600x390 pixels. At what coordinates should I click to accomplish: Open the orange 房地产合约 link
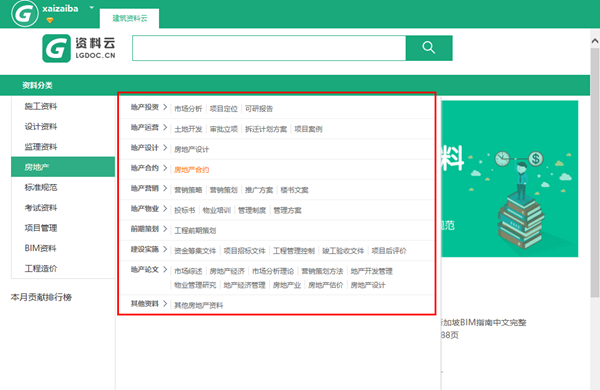pyautogui.click(x=192, y=170)
